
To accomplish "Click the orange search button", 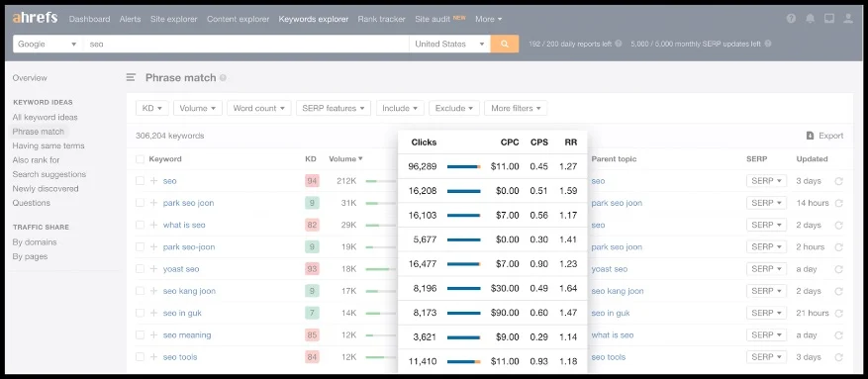I will click(x=505, y=44).
